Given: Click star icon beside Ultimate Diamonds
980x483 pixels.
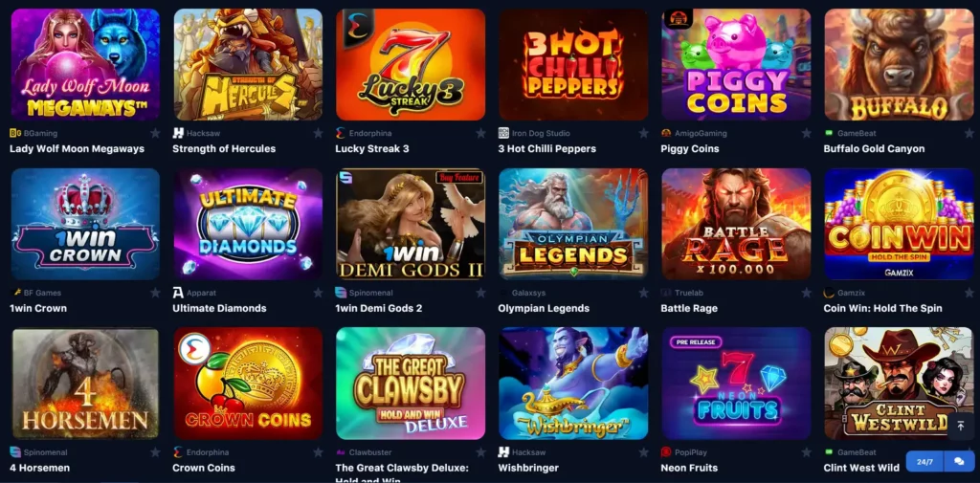Looking at the screenshot, I should pyautogui.click(x=318, y=293).
